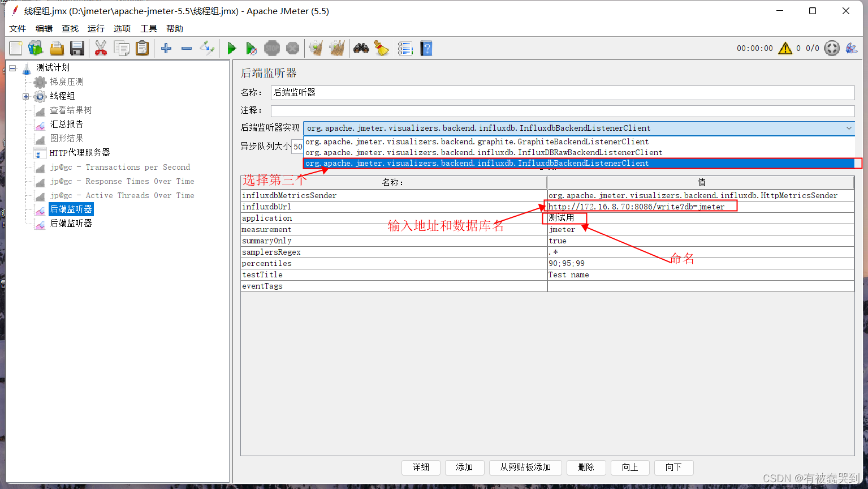Open the function helper dialog
868x489 pixels.
coord(405,49)
